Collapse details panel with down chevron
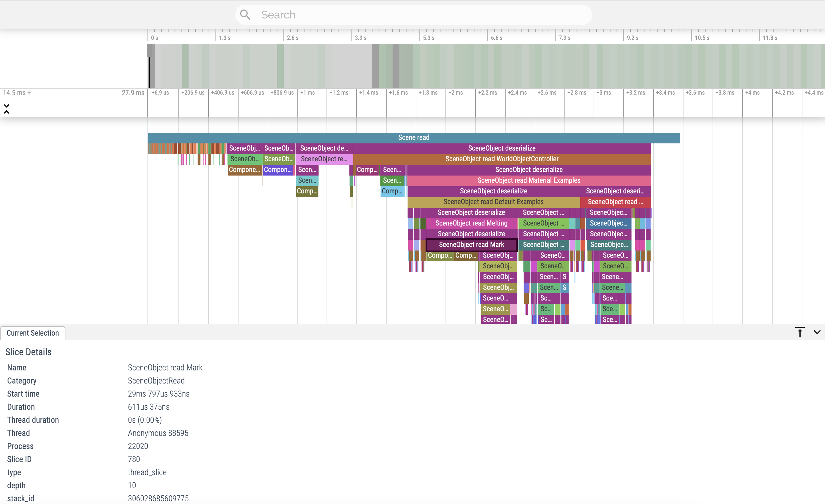Image resolution: width=825 pixels, height=504 pixels. (x=817, y=332)
